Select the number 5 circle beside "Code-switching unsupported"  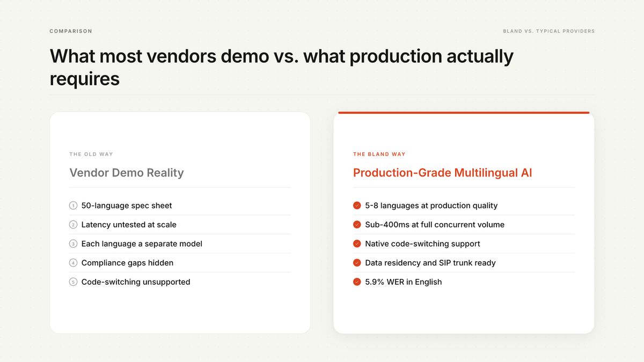[x=74, y=282]
